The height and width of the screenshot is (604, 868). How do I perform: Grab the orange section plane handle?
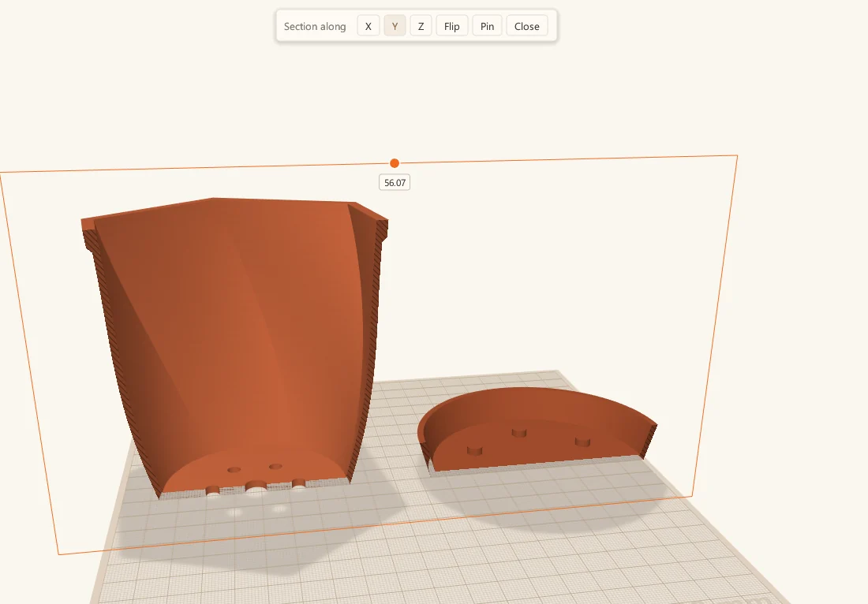(x=394, y=163)
